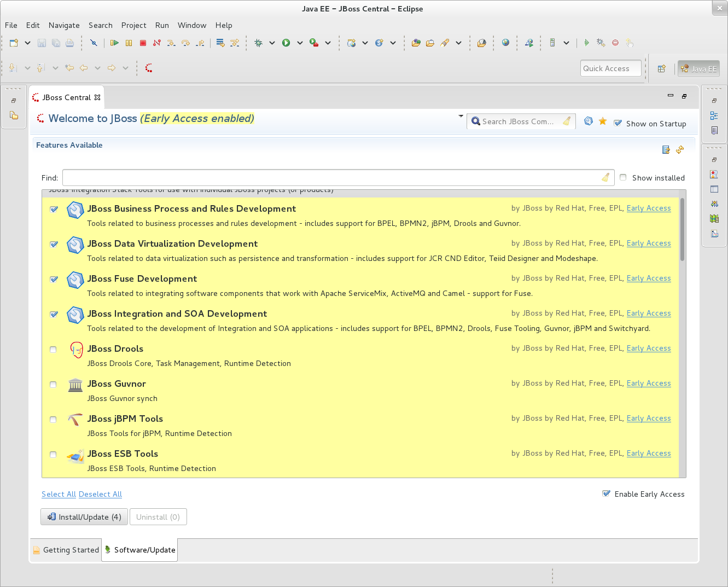Click the favorites star icon in JBoss header
The height and width of the screenshot is (587, 728).
[603, 121]
